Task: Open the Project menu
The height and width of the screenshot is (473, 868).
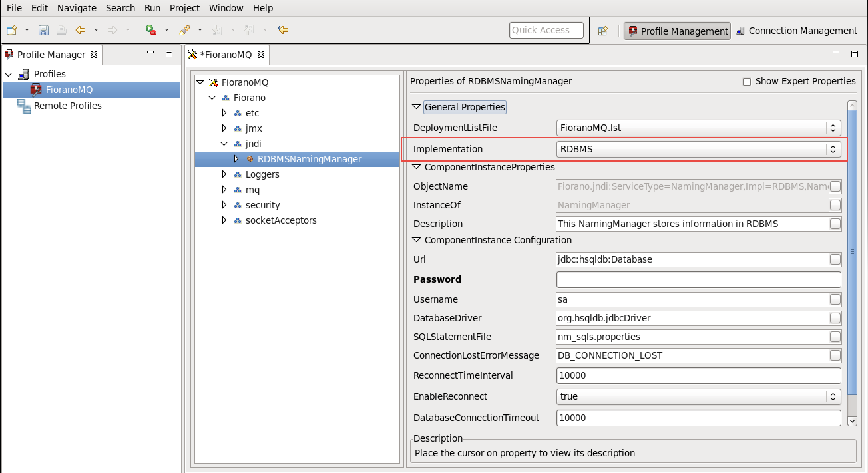Action: 184,8
